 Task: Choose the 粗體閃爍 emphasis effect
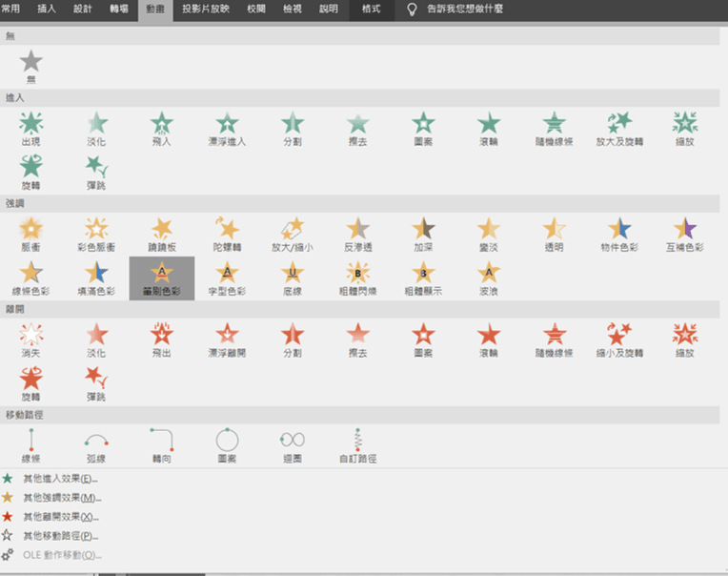pyautogui.click(x=358, y=278)
